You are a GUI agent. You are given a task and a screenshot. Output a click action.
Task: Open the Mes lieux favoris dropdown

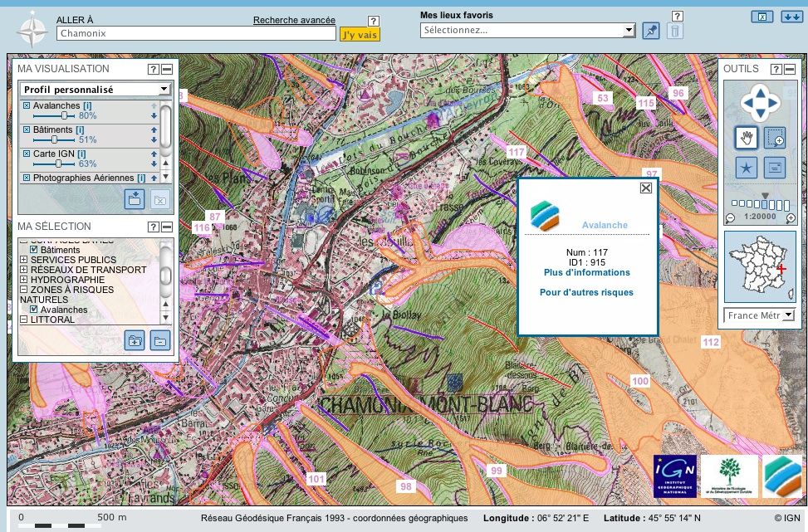tap(527, 30)
